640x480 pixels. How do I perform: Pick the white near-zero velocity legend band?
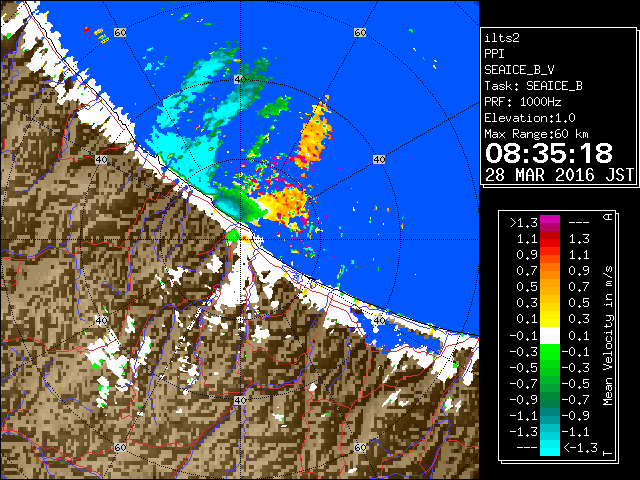[x=550, y=336]
